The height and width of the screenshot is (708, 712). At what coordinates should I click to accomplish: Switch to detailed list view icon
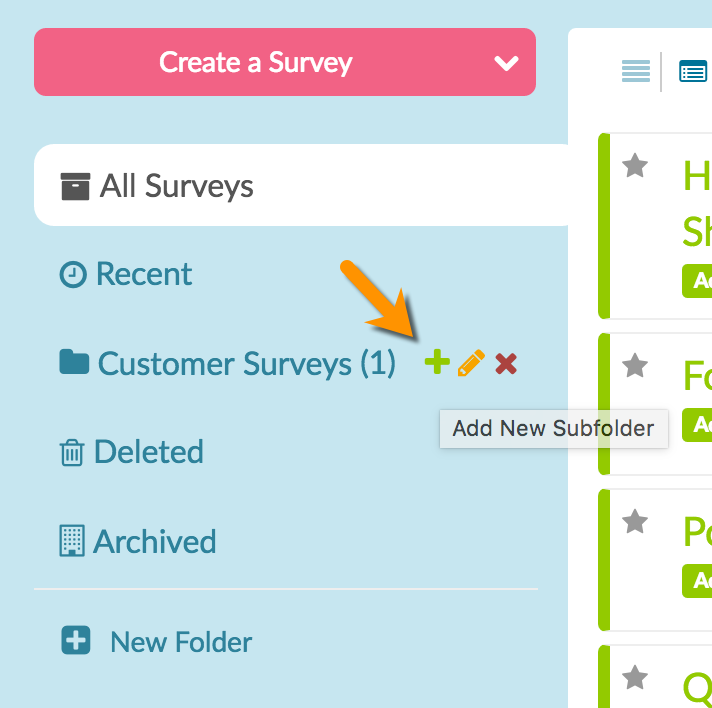[693, 71]
